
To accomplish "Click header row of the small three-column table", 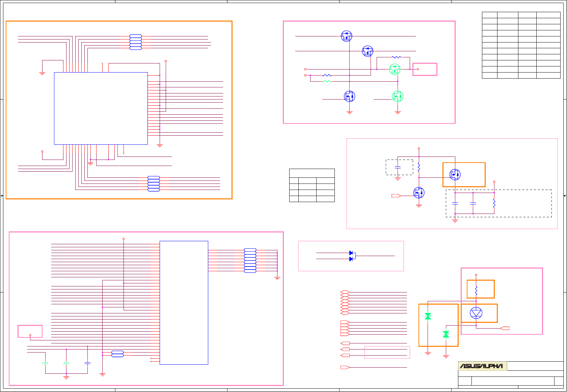I will tap(312, 173).
